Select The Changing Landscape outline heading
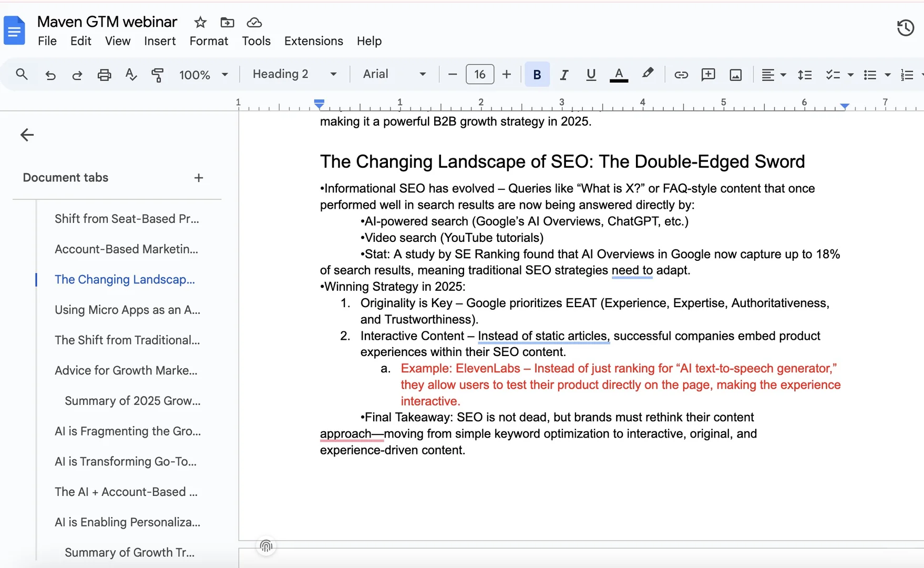 pos(125,280)
